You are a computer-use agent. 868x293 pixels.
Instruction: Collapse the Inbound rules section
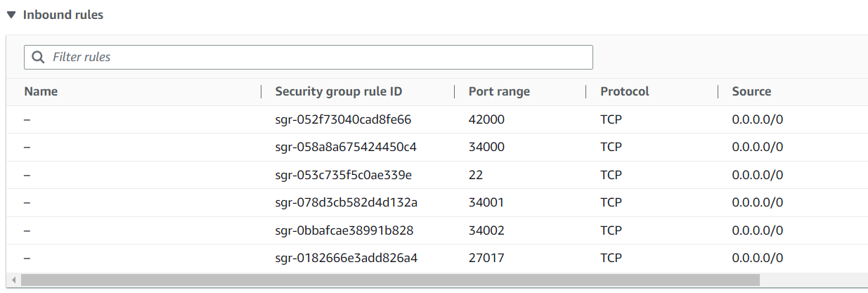point(12,15)
